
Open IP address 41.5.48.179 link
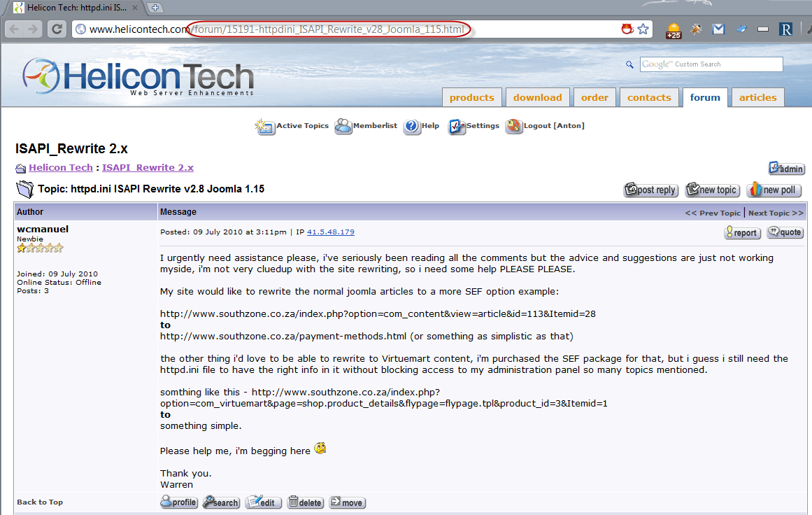(x=330, y=232)
